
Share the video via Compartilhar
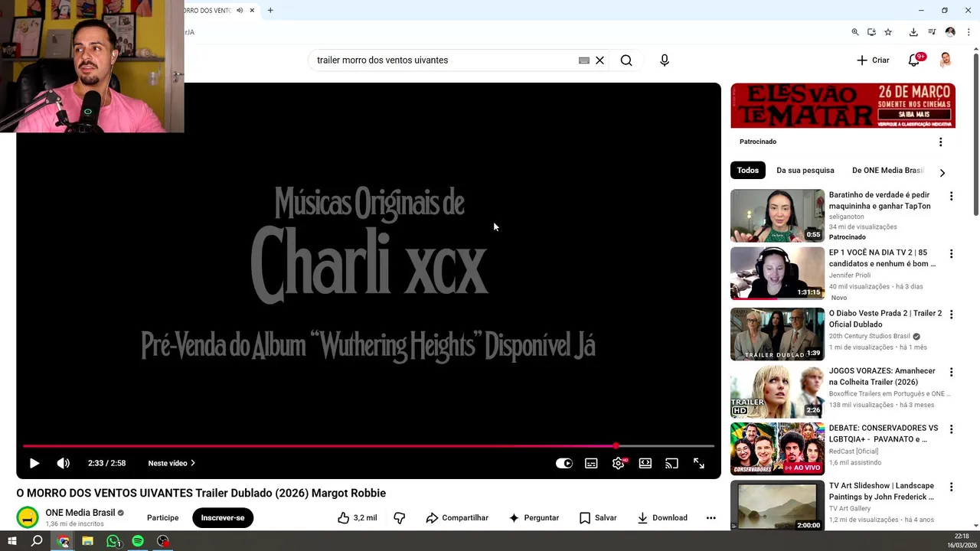[x=457, y=518]
